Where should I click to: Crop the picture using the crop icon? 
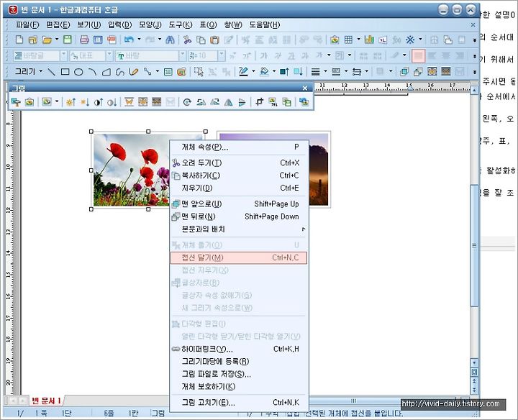click(259, 102)
